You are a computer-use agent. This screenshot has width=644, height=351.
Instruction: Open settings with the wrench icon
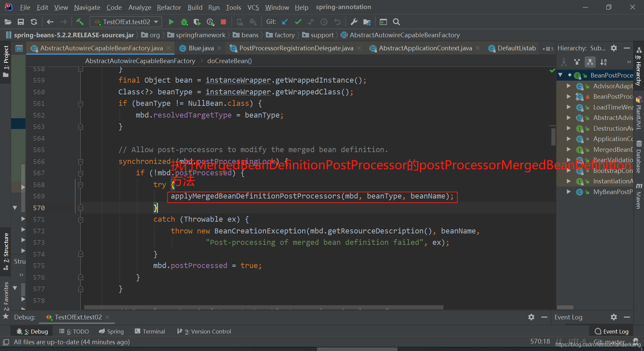click(354, 22)
